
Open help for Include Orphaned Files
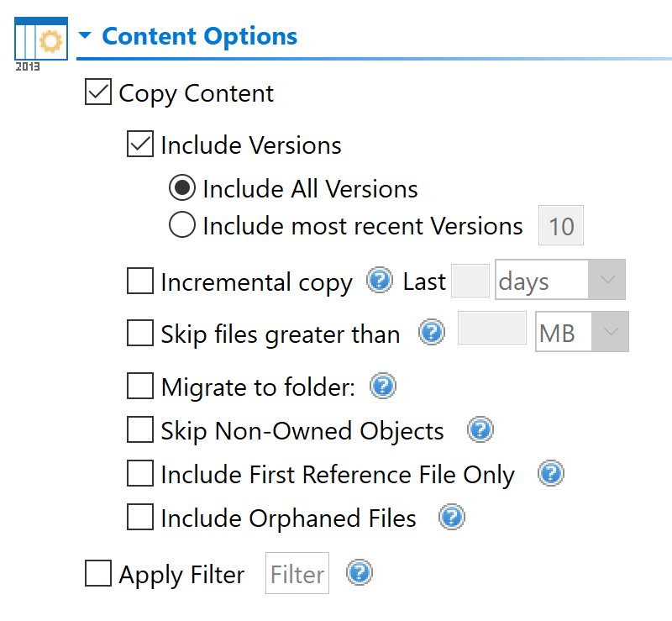pyautogui.click(x=452, y=518)
